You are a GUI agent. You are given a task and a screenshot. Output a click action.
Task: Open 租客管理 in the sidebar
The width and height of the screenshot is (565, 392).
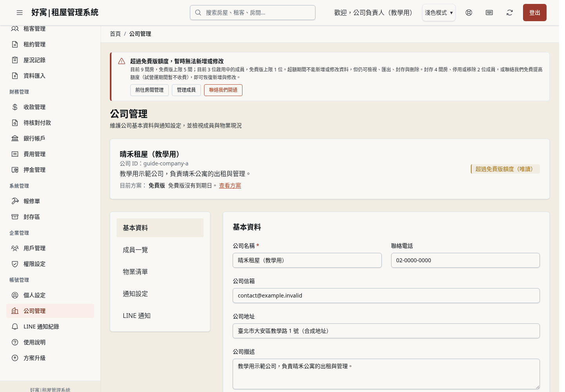coord(50,29)
